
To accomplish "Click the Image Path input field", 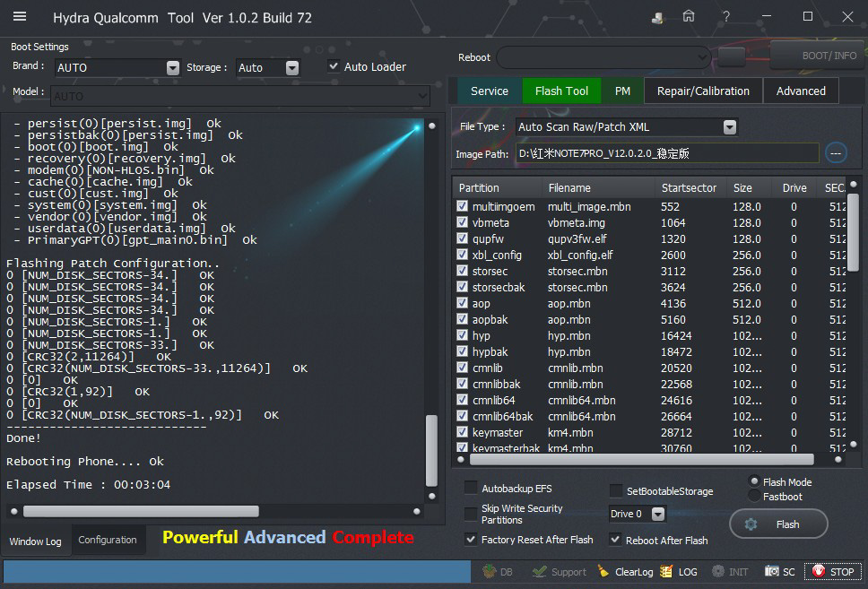I will [x=667, y=153].
